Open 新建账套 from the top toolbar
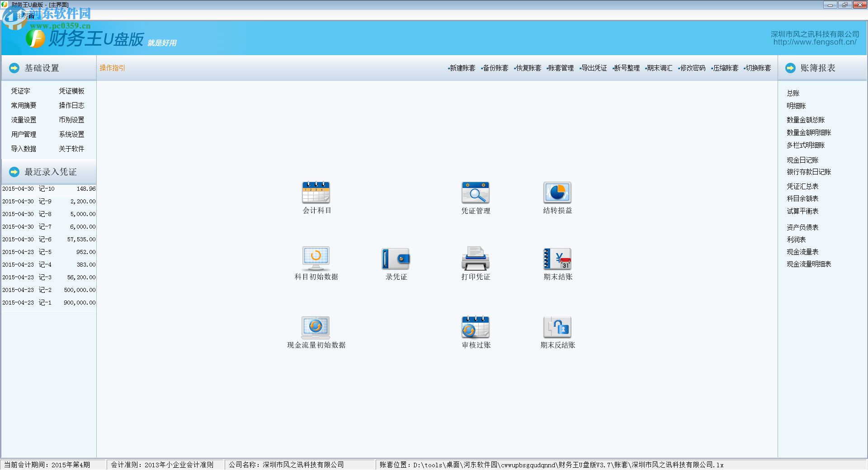Screen dimensions: 868x470 (x=462, y=68)
